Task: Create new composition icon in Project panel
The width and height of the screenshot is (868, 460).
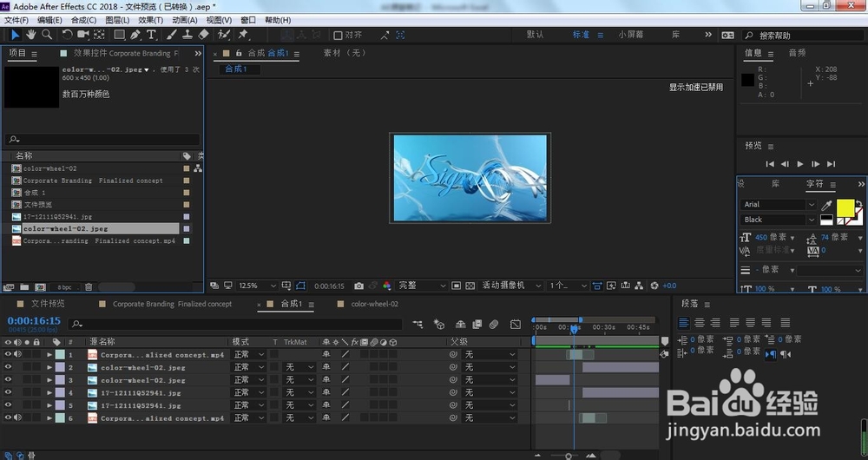Action: (41, 287)
